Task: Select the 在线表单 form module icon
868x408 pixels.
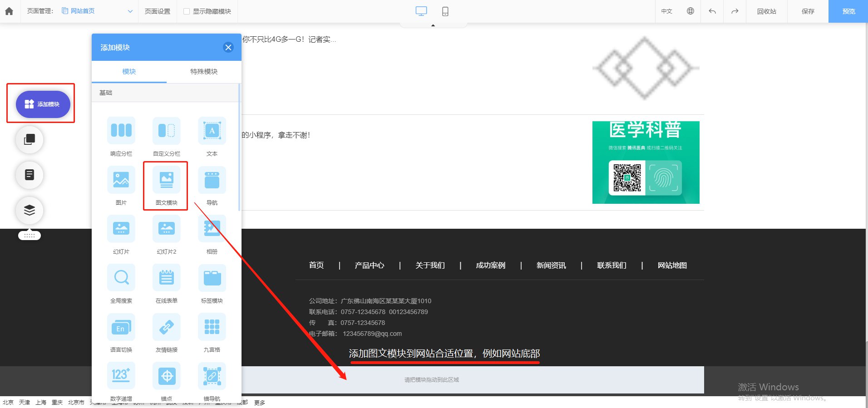Action: [x=167, y=278]
